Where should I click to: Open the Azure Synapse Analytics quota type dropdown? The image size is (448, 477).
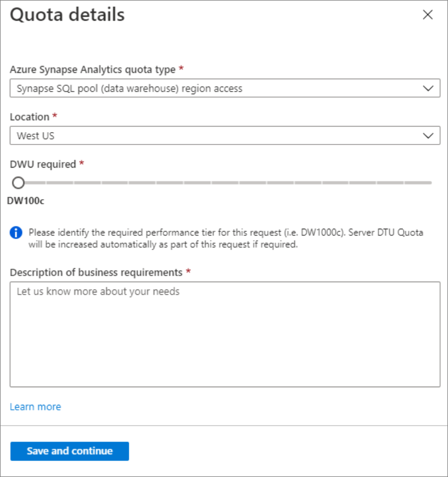[x=225, y=89]
